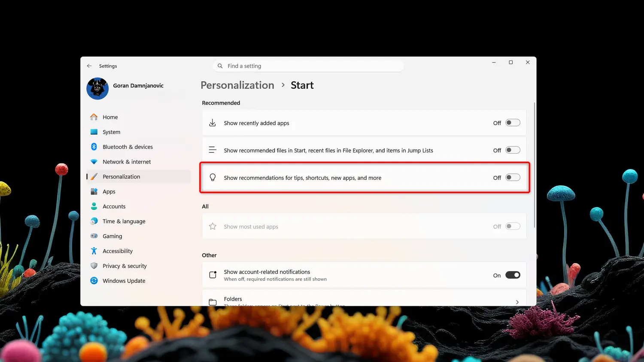Click the Bluetooth icon in sidebar
644x362 pixels.
click(94, 147)
